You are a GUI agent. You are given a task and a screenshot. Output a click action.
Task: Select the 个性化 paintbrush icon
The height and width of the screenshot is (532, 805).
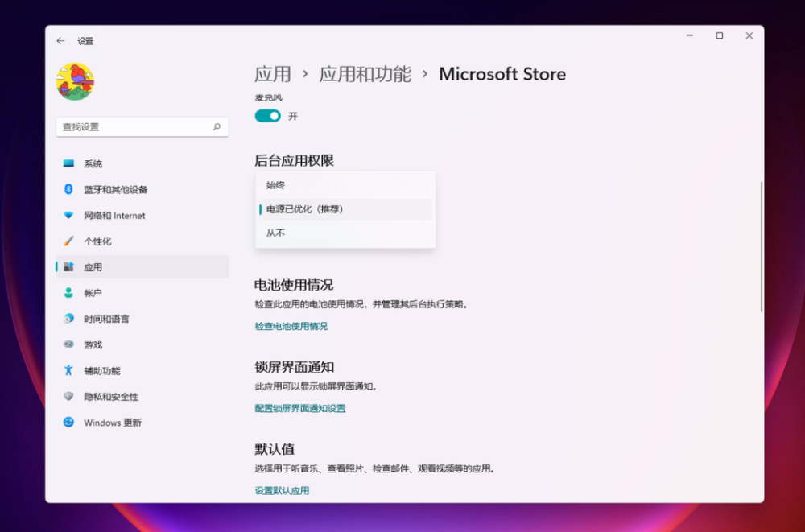[68, 241]
